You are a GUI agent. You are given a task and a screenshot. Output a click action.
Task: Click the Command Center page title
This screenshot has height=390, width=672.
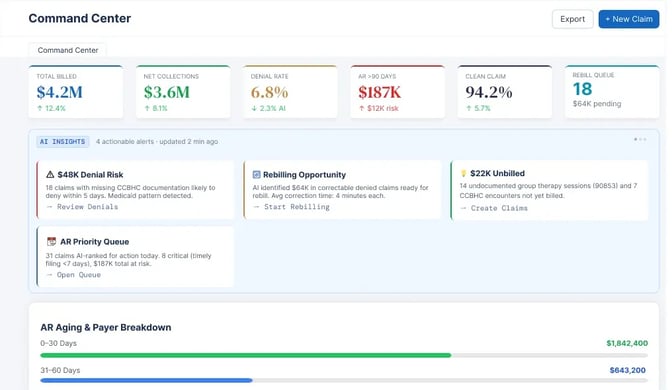(80, 18)
